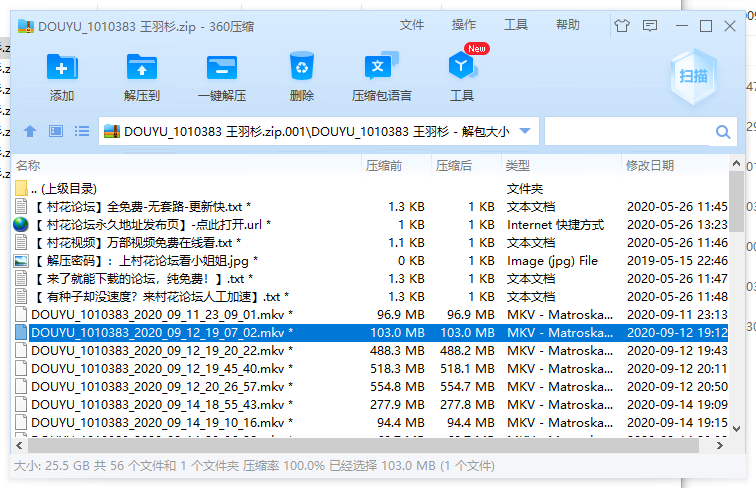Switch to the list view mode icon

(x=82, y=131)
